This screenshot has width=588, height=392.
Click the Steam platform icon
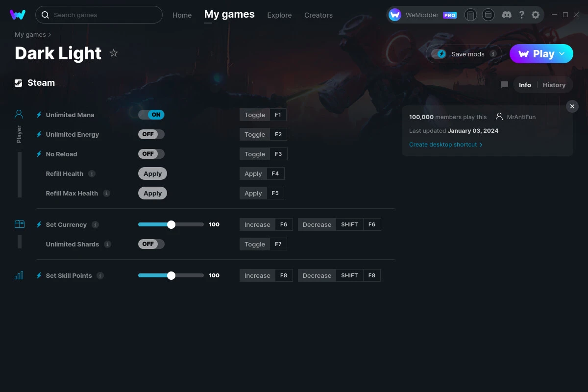pos(19,83)
